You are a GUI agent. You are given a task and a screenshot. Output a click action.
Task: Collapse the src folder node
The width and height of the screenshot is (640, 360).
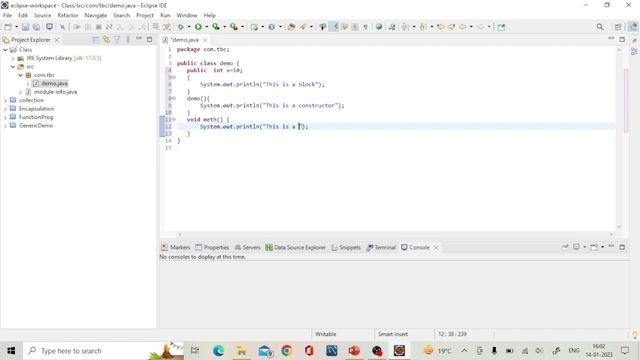[13, 67]
